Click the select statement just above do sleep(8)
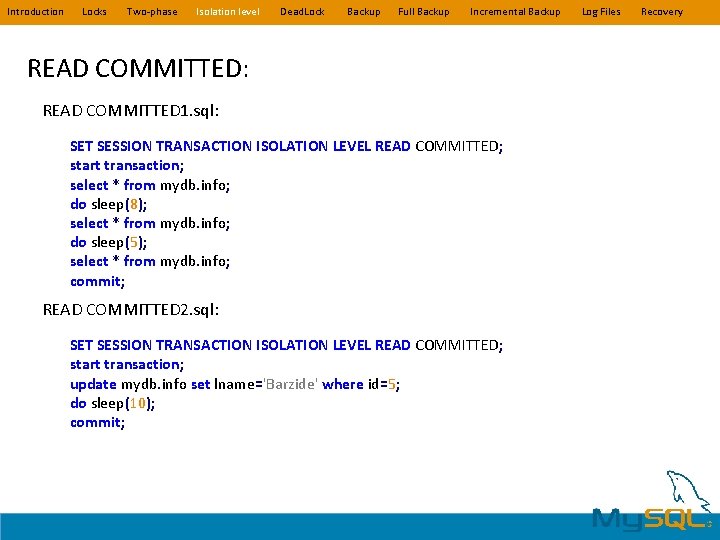Screen dimensions: 720x540 (x=150, y=185)
